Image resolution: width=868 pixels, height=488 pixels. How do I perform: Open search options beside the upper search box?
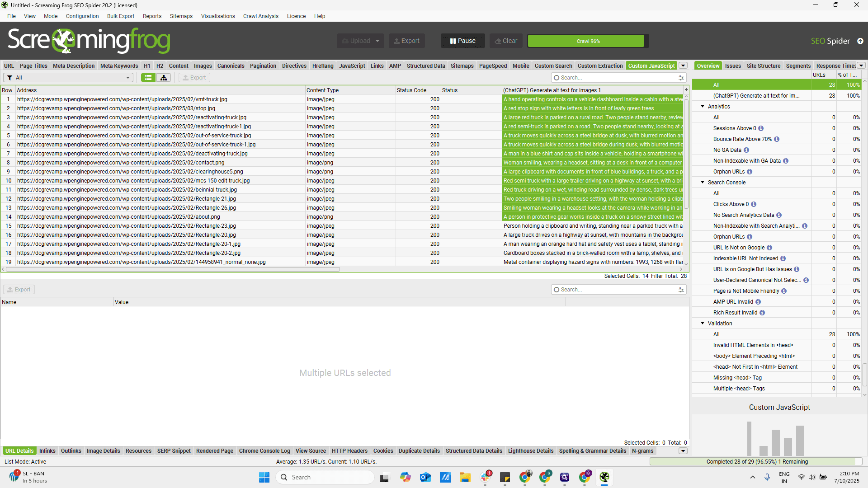[681, 78]
